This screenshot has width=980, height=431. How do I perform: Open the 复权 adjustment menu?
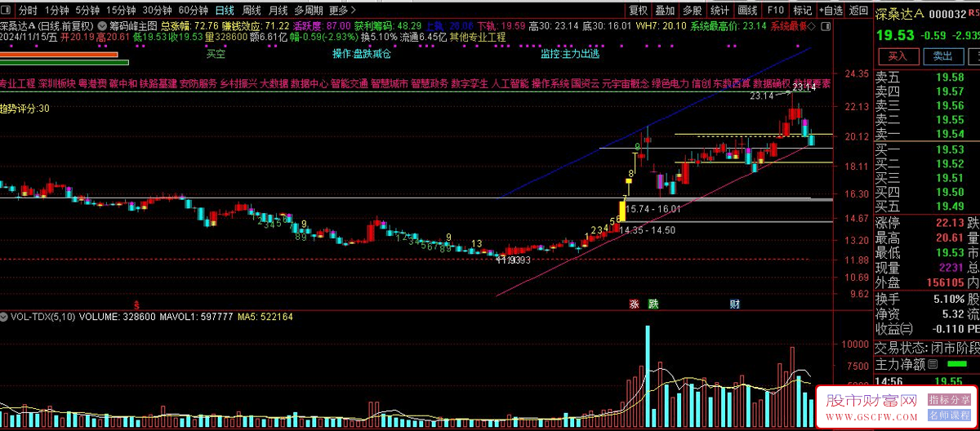(639, 11)
